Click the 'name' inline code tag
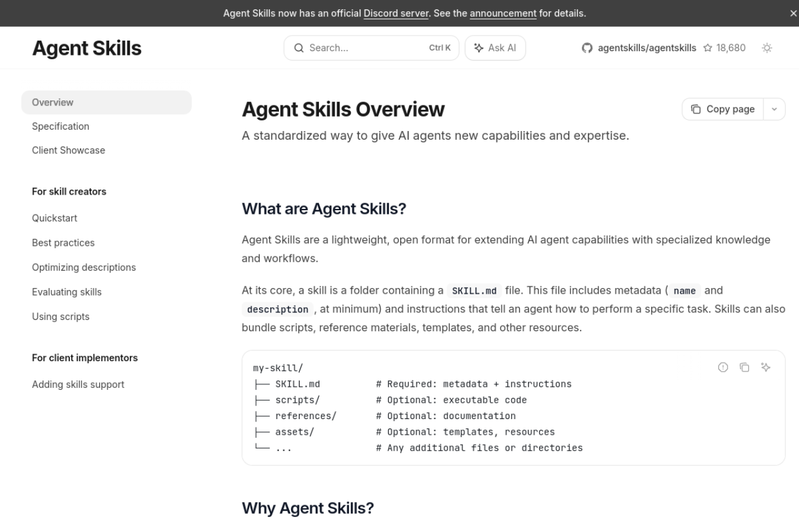799x532 pixels. 685,291
